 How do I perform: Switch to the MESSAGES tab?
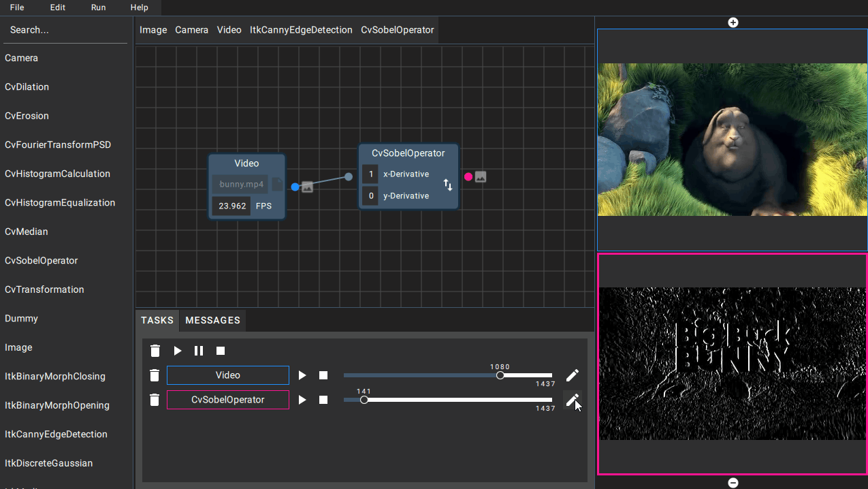(x=213, y=320)
